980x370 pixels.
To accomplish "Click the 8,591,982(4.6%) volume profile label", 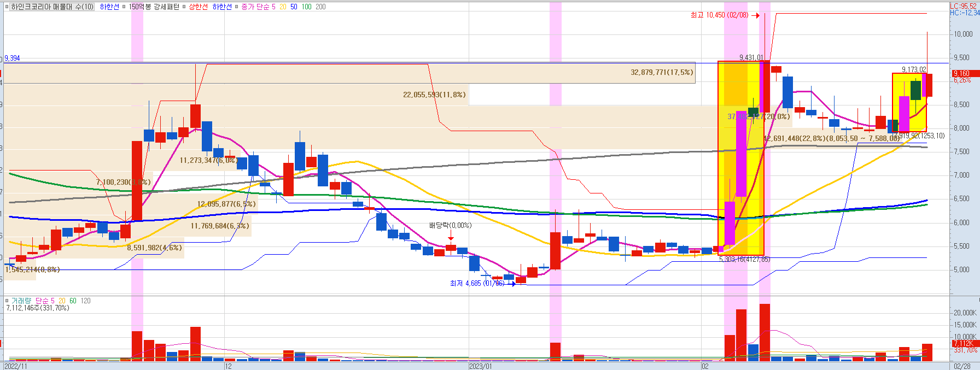I will pos(154,248).
